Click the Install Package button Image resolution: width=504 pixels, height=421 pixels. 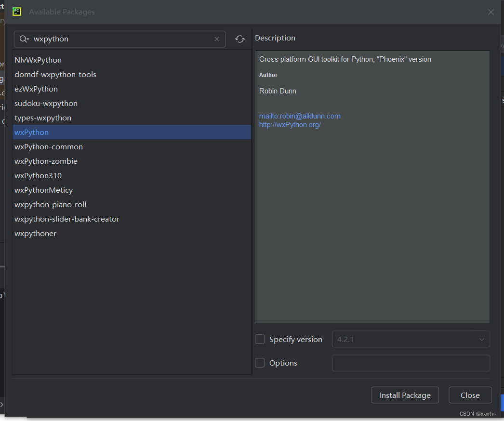point(405,395)
